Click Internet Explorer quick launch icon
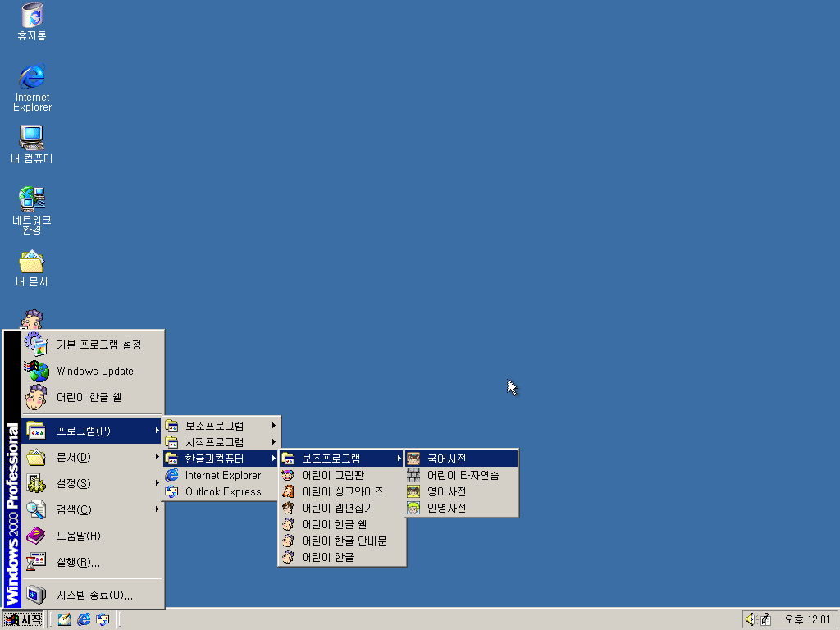This screenshot has height=630, width=840. 84,620
